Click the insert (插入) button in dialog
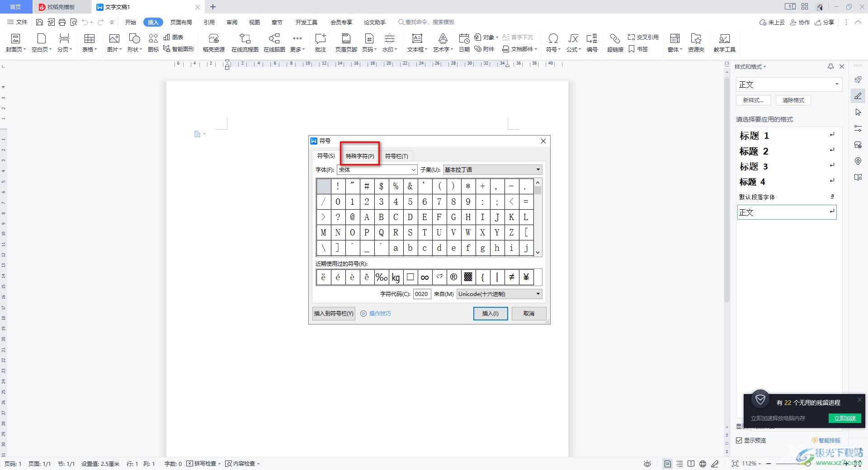This screenshot has width=868, height=470. tap(491, 314)
